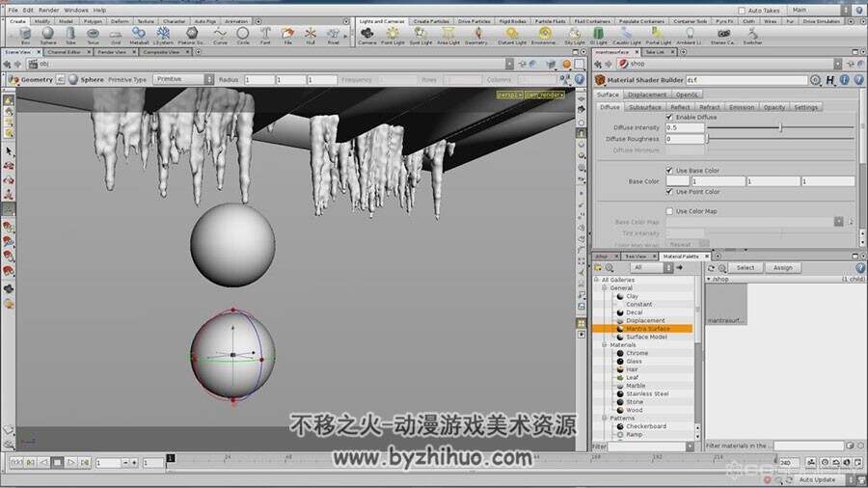Select the Tube shelf tool
The image size is (868, 488).
pyautogui.click(x=70, y=36)
